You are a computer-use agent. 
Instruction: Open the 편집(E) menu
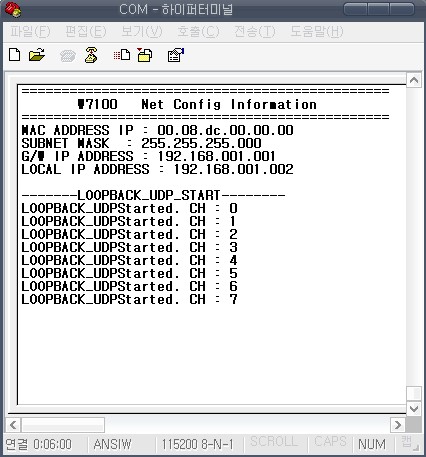point(86,32)
